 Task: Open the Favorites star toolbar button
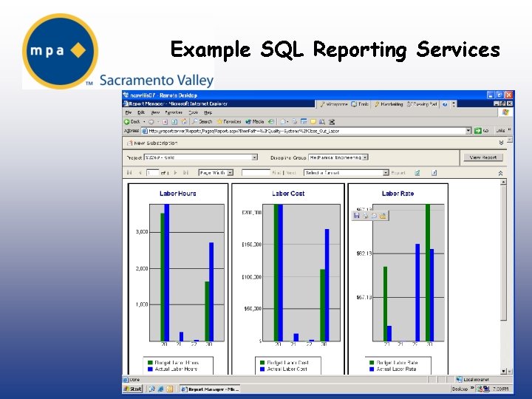point(229,121)
